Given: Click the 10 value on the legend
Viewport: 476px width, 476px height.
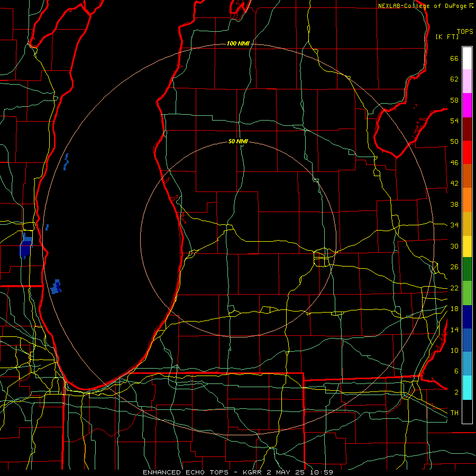Looking at the screenshot, I should 454,351.
